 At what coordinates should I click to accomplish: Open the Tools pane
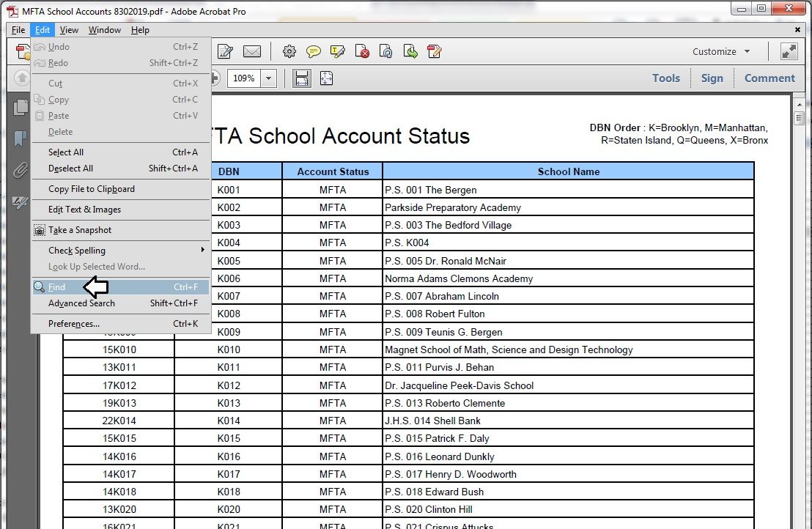[666, 78]
